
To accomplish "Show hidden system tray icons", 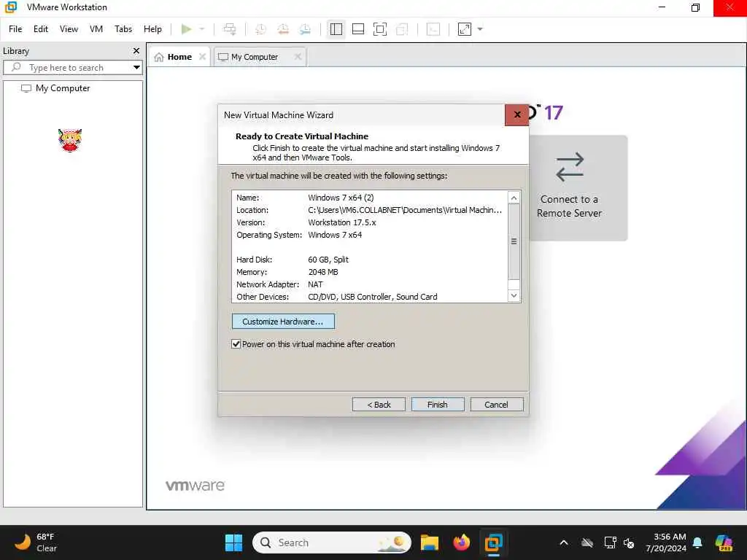I will [564, 542].
